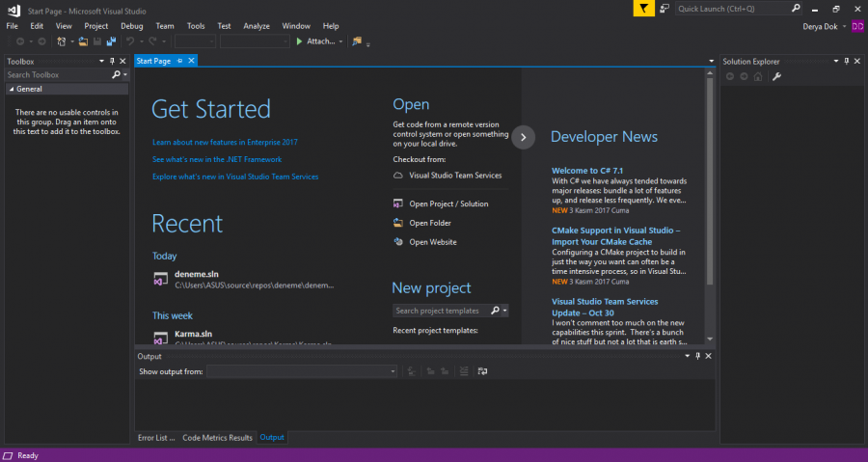Open the recent deneme.sln solution
868x462 pixels.
coord(196,275)
